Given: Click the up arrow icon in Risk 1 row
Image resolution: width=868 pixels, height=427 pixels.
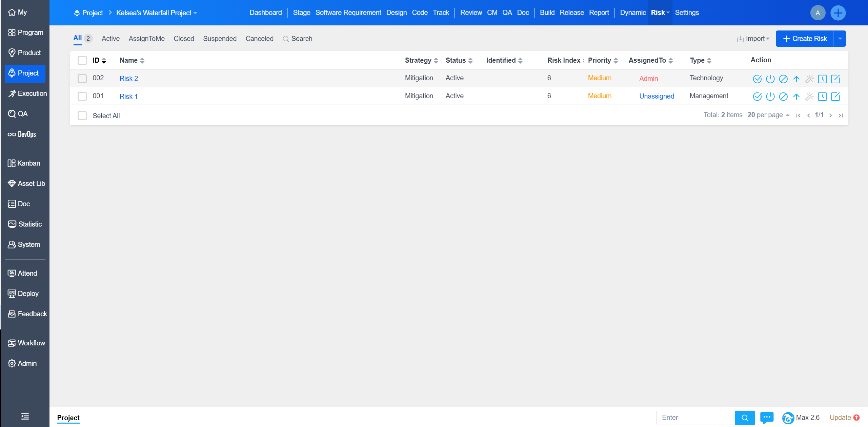Looking at the screenshot, I should [x=796, y=97].
